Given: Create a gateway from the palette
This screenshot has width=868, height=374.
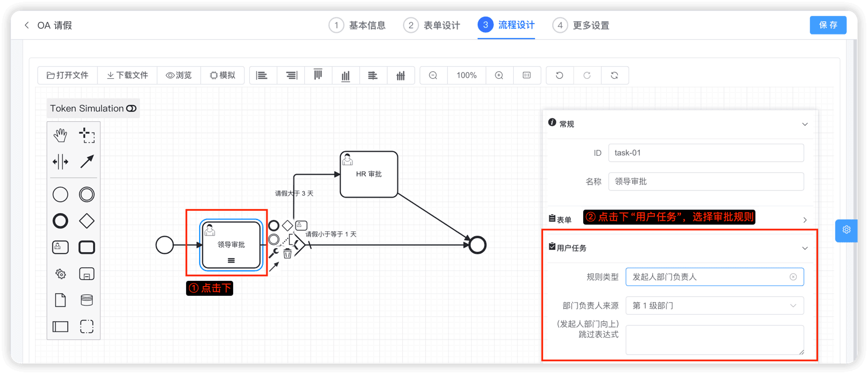Looking at the screenshot, I should pyautogui.click(x=87, y=221).
